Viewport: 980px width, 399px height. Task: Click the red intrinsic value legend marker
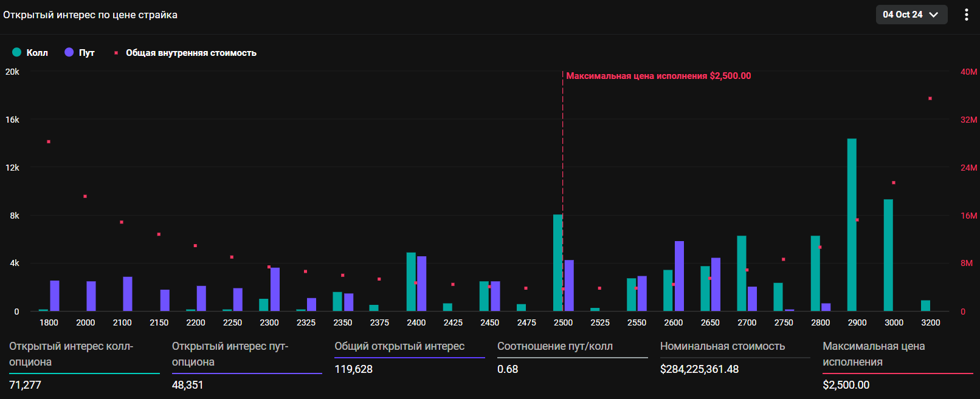116,53
